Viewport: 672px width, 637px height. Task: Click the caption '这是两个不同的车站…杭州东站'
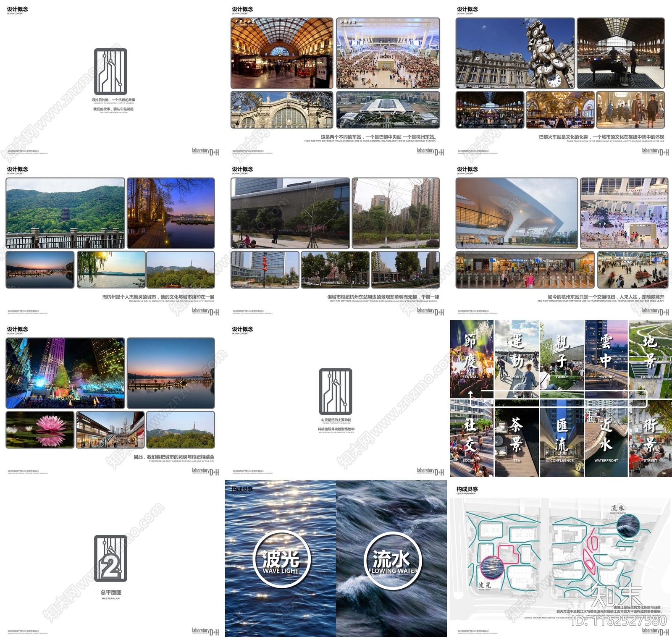[x=378, y=137]
